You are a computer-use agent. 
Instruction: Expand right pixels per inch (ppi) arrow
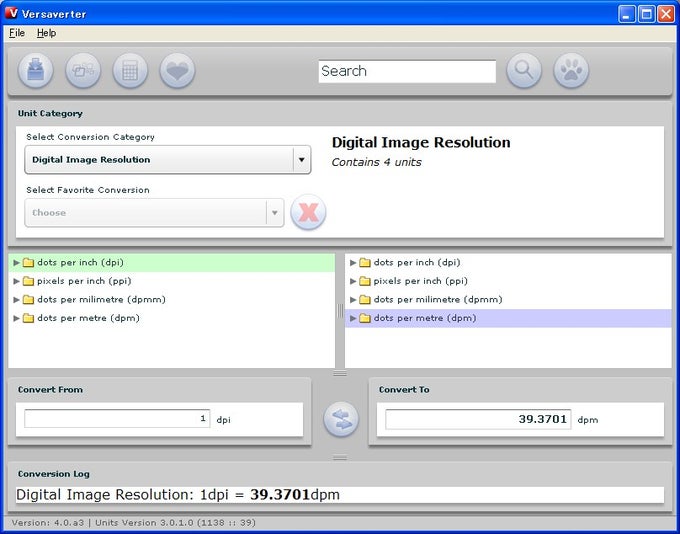point(353,281)
